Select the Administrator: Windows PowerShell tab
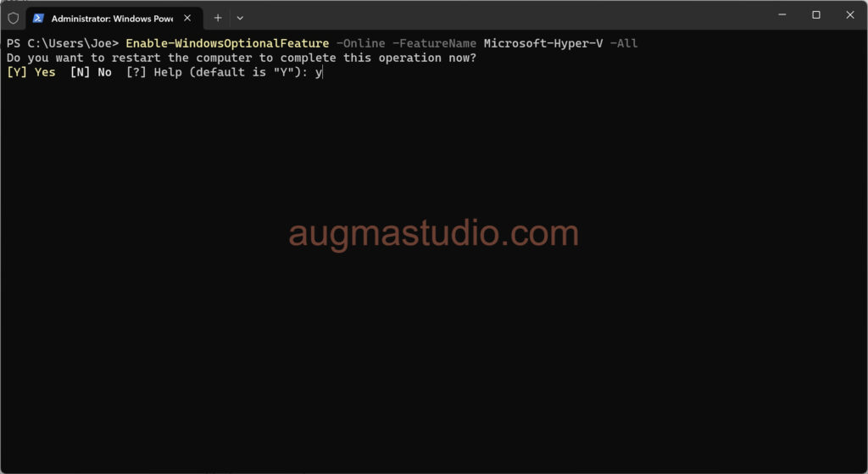The height and width of the screenshot is (474, 868). pyautogui.click(x=110, y=18)
